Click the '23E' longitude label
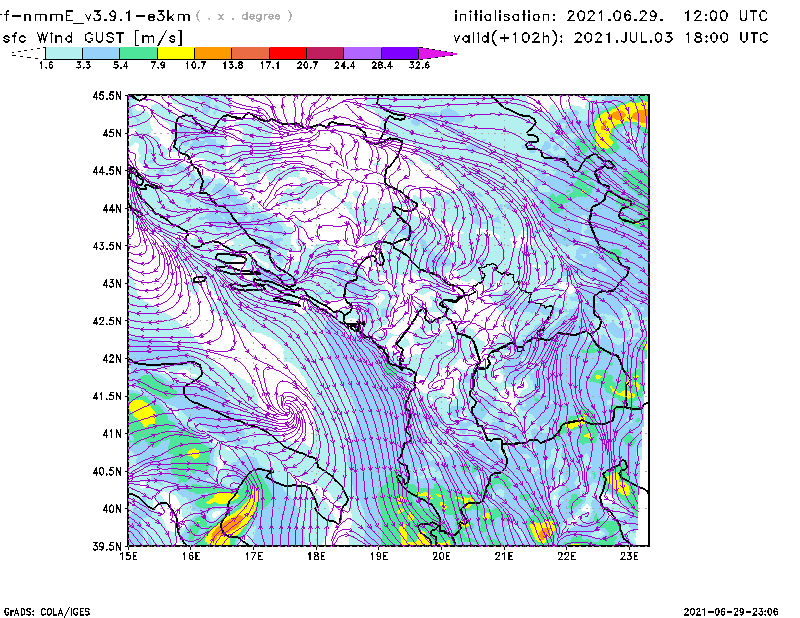 629,556
